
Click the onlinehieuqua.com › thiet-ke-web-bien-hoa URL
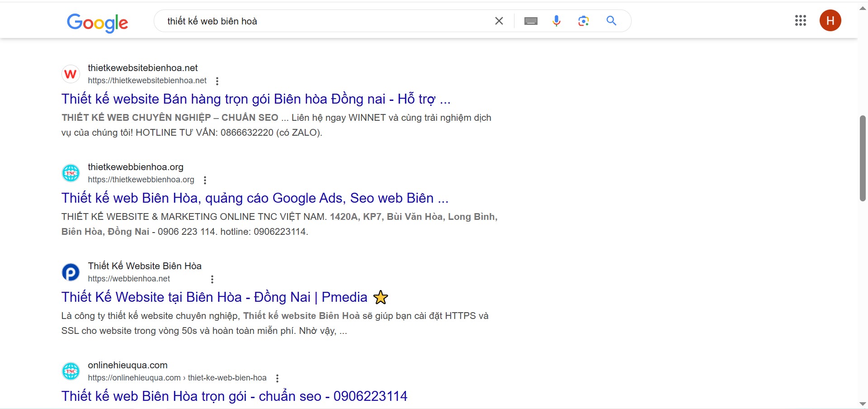click(x=177, y=378)
